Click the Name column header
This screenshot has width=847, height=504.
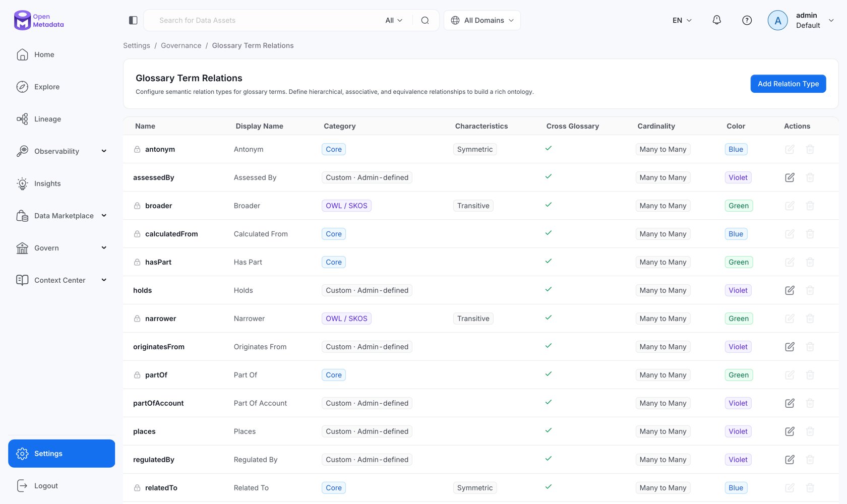145,126
